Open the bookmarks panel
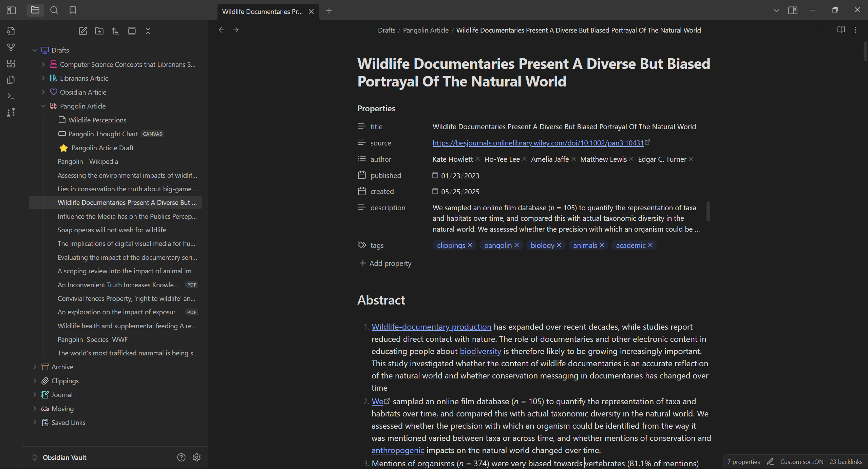This screenshot has height=469, width=868. (73, 10)
